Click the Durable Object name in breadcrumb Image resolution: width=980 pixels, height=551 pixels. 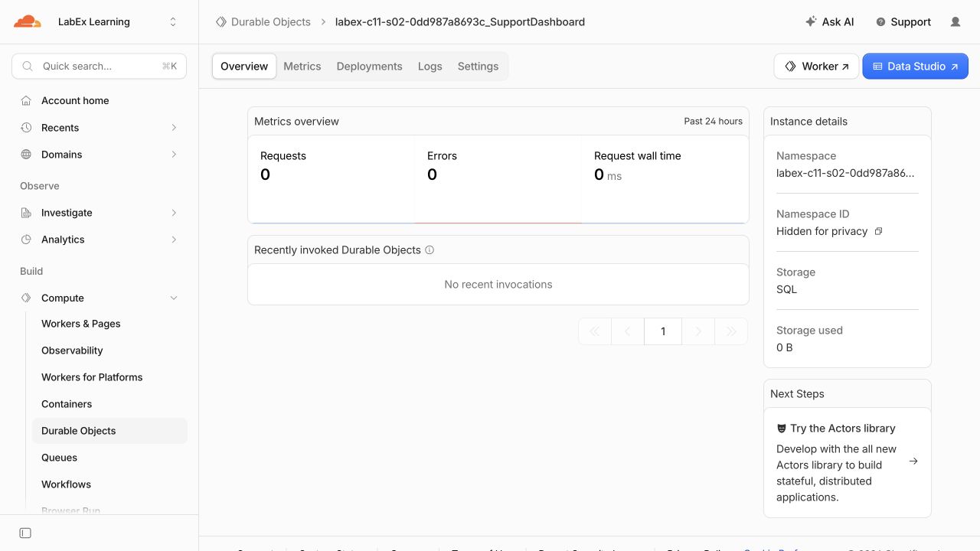click(460, 22)
